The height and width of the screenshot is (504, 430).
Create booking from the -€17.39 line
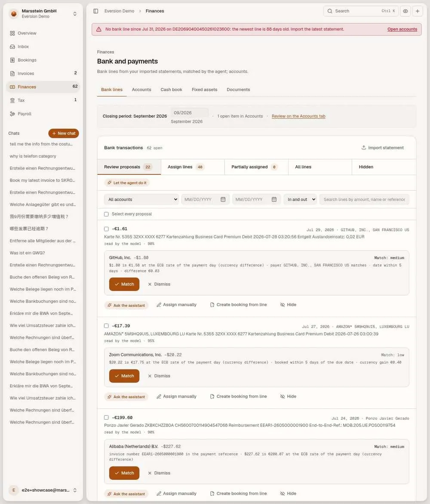pos(238,396)
